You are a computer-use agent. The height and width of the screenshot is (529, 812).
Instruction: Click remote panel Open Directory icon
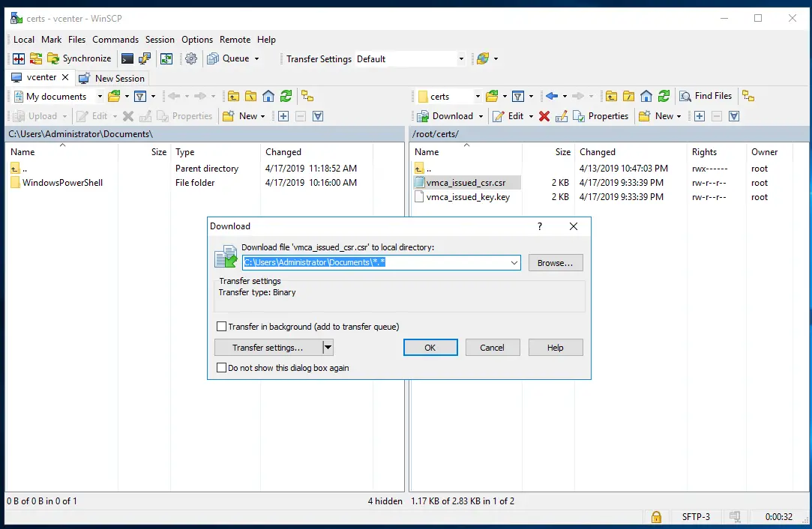pyautogui.click(x=492, y=96)
